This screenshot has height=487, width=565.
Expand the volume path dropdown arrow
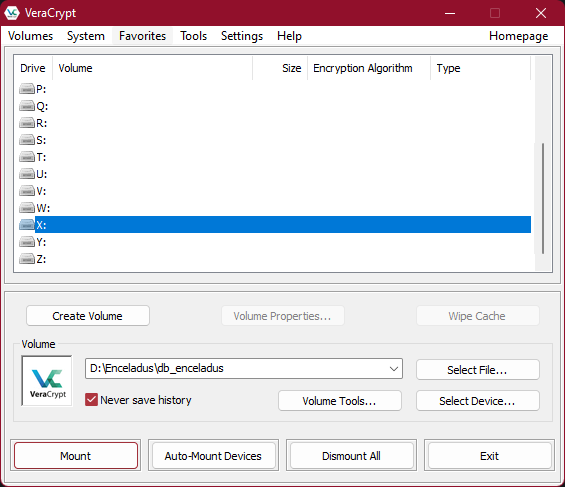click(394, 368)
